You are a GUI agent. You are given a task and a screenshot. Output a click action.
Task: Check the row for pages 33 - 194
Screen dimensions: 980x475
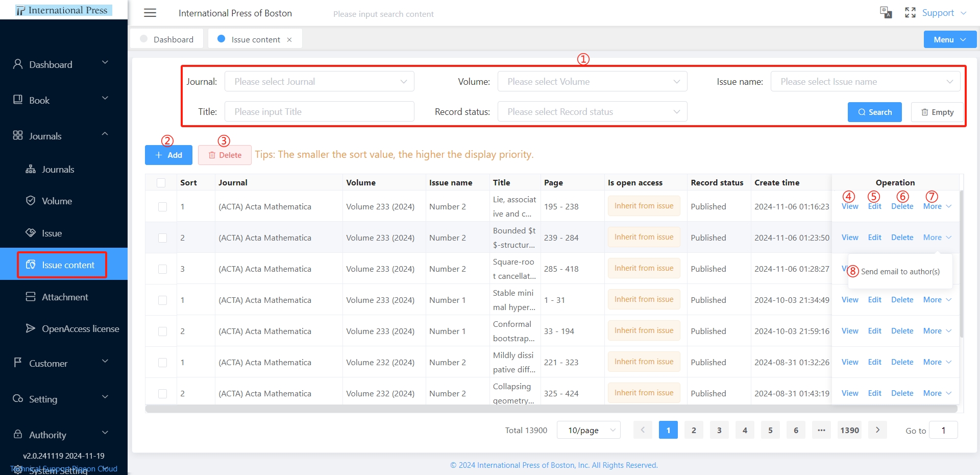(162, 331)
